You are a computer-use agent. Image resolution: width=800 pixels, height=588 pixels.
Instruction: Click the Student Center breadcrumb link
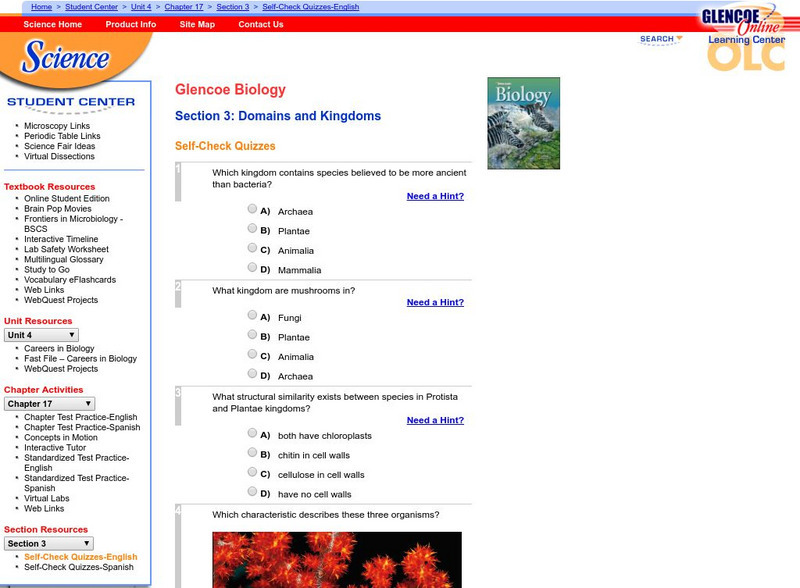click(x=91, y=7)
